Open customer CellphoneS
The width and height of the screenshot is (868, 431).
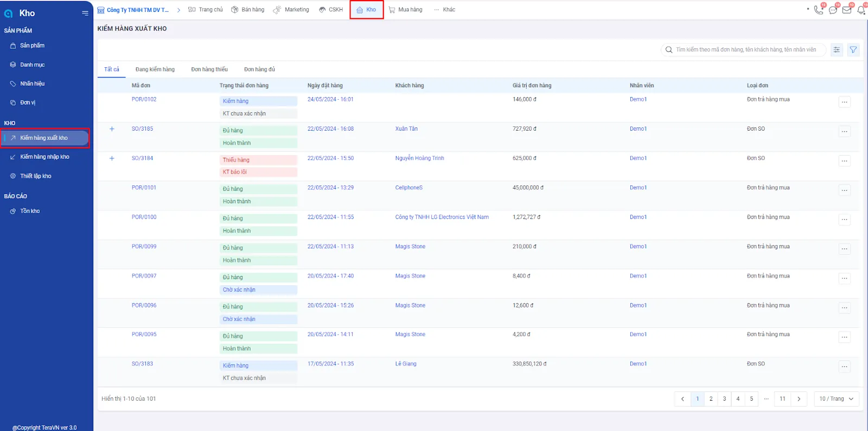pyautogui.click(x=409, y=188)
